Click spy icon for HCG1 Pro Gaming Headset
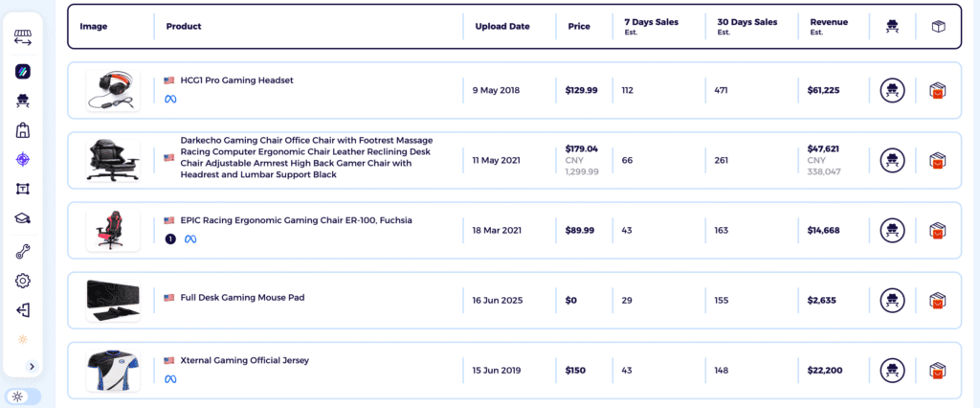Screen dimensions: 980x408 (892, 91)
